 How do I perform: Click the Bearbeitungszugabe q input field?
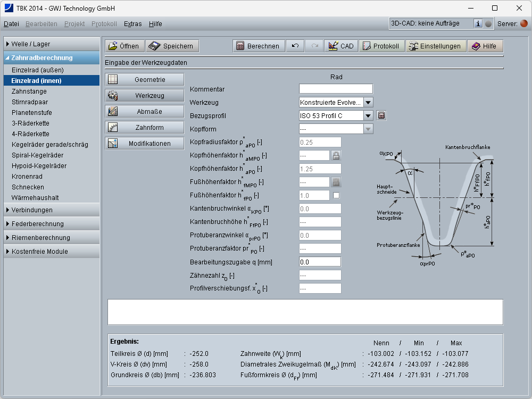[x=320, y=262]
